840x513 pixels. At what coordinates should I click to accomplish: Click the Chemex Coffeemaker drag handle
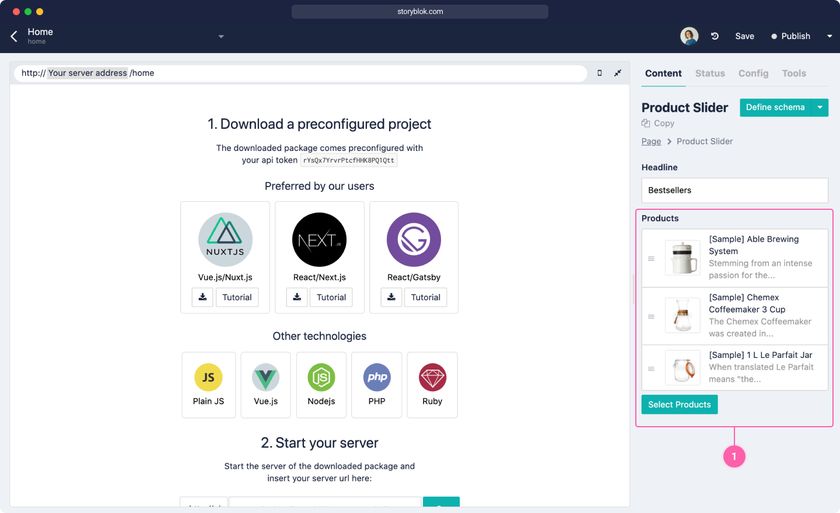[x=651, y=316]
